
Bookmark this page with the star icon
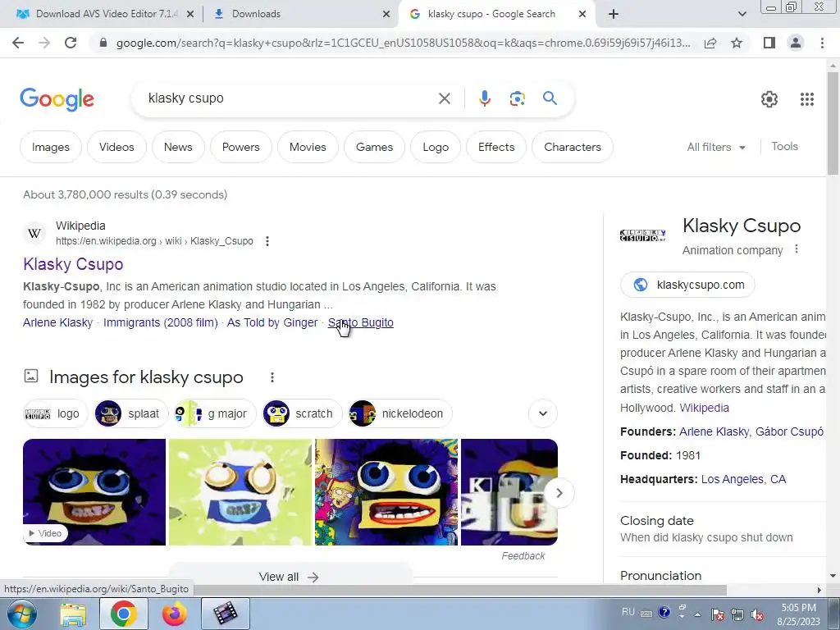[x=737, y=43]
